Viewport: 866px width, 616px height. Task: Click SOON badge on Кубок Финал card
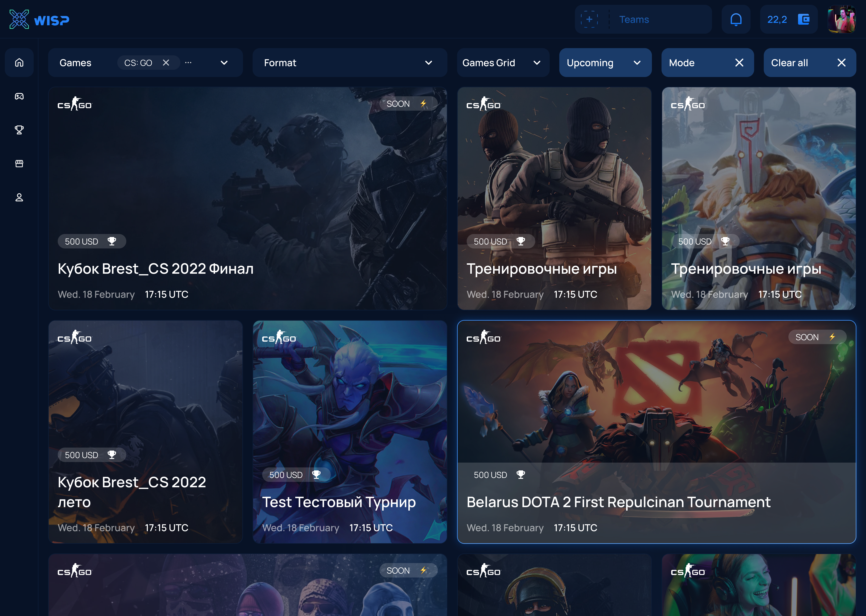click(409, 104)
